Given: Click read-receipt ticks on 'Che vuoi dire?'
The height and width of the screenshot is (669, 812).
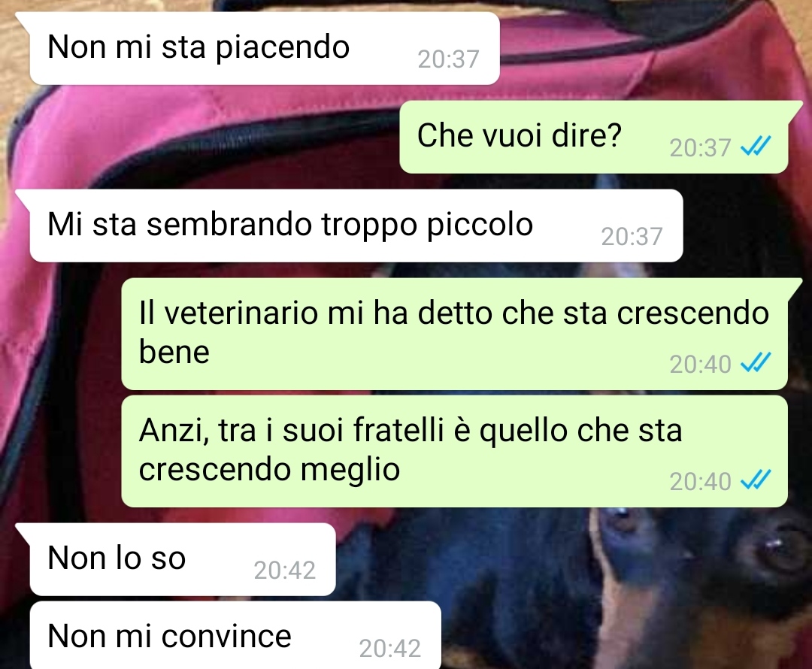Looking at the screenshot, I should [x=756, y=147].
